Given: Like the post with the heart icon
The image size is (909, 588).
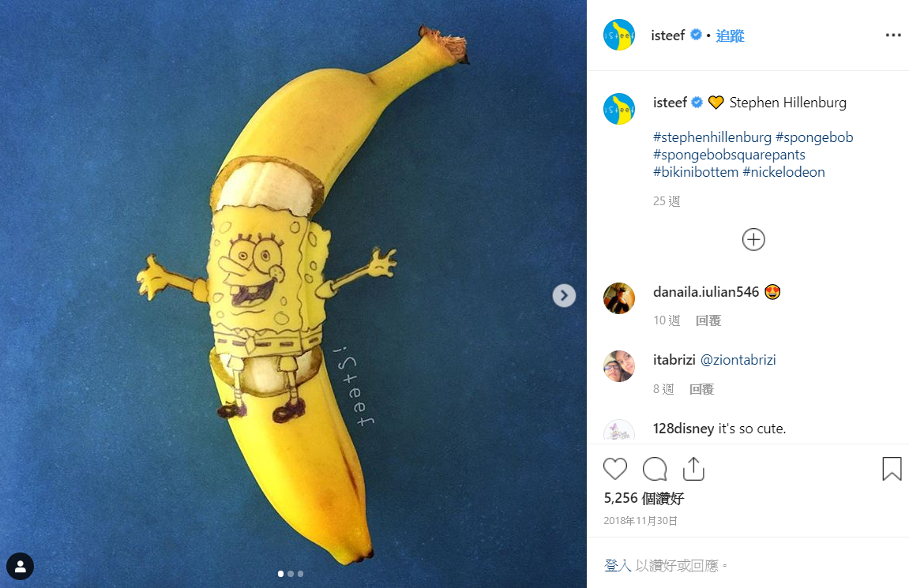Looking at the screenshot, I should click(615, 469).
